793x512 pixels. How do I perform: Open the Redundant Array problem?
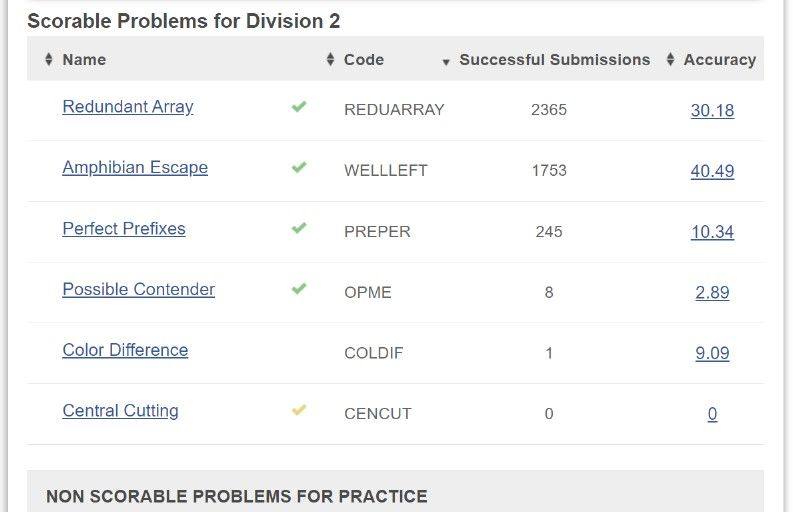click(x=128, y=107)
